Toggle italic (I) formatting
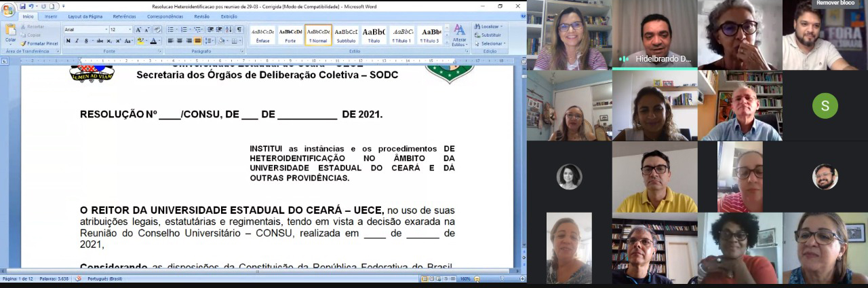 tap(77, 41)
